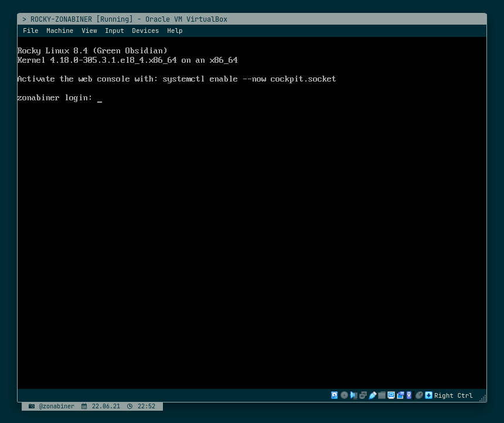Click the display settings status icon
This screenshot has width=504, height=423.
tap(391, 395)
